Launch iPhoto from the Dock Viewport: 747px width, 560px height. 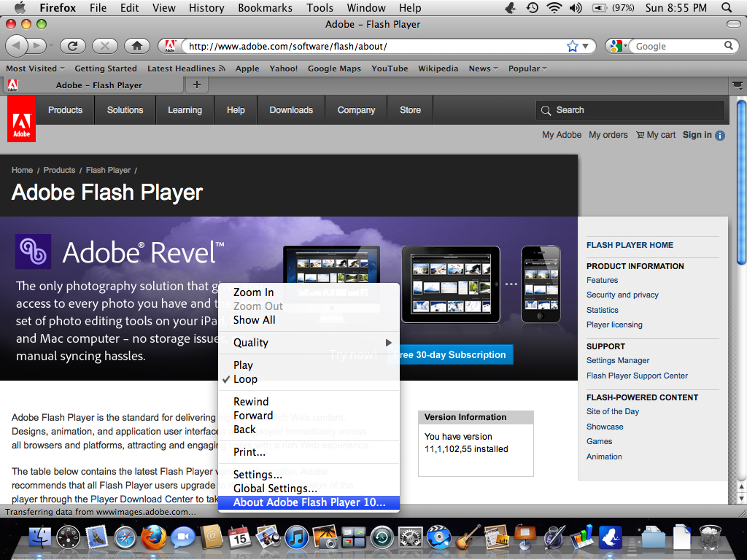(x=325, y=537)
